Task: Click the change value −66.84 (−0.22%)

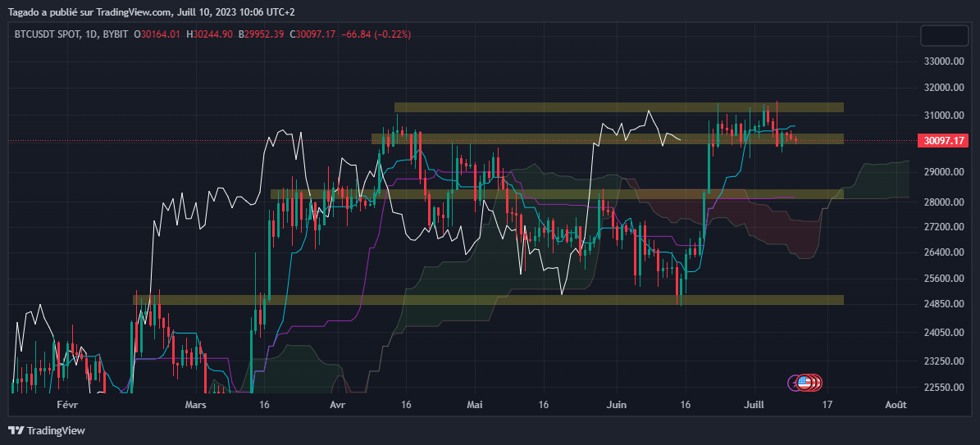Action: pos(376,34)
